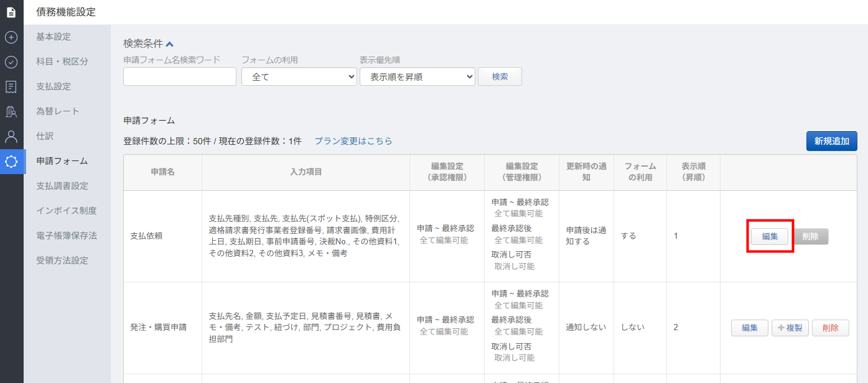Go to インボイス制度 settings menu item
Screen dimensions: 868x383
click(x=67, y=211)
